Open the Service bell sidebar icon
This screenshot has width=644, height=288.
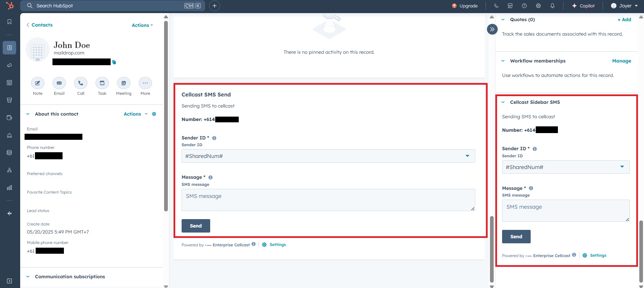tap(9, 135)
